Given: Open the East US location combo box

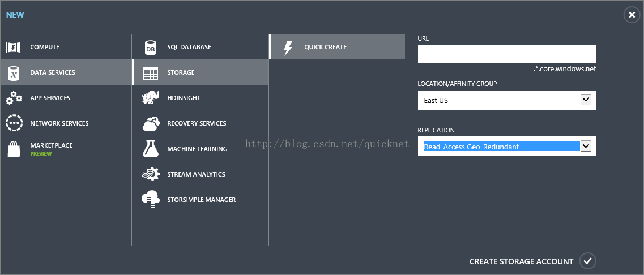Looking at the screenshot, I should pyautogui.click(x=507, y=100).
